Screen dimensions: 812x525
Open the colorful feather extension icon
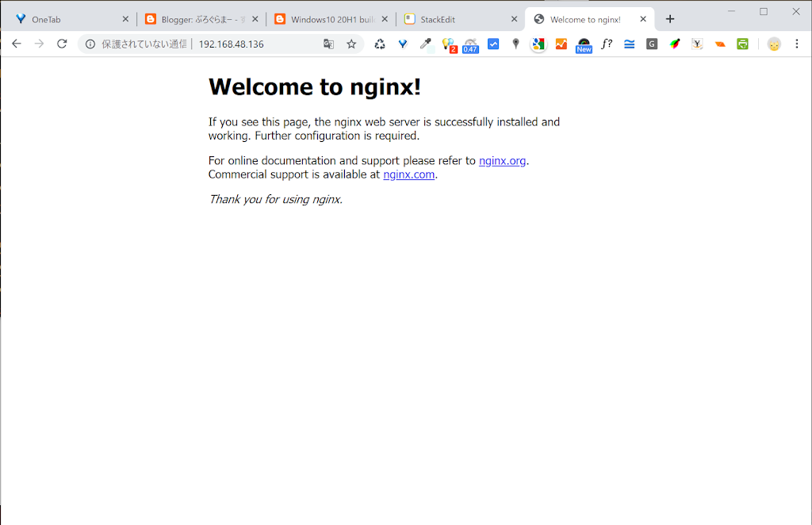pyautogui.click(x=675, y=44)
